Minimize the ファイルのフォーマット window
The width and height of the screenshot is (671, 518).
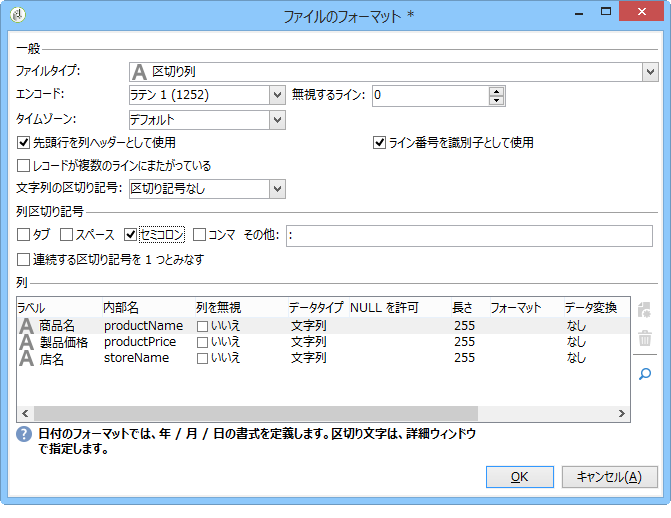pos(579,12)
